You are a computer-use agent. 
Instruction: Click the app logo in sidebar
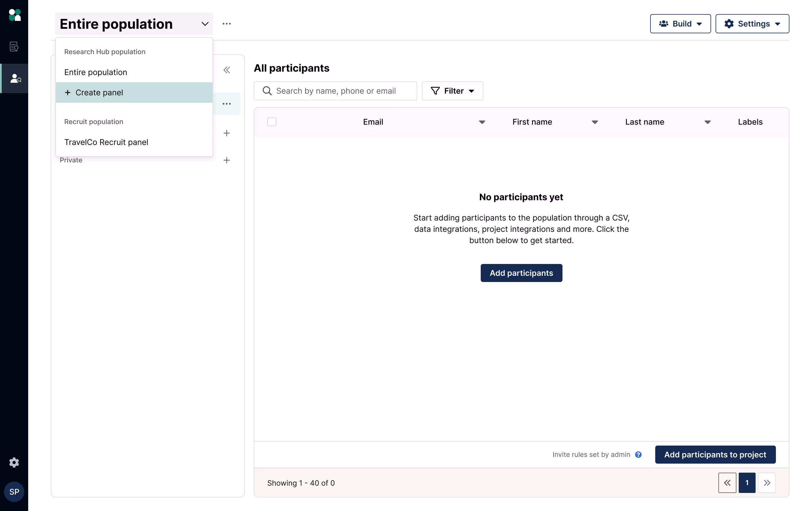pyautogui.click(x=14, y=15)
